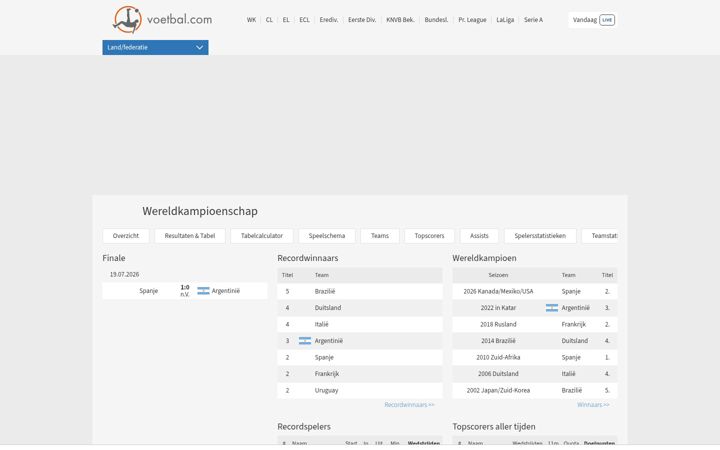
Task: Open Serie A navigation link
Action: pyautogui.click(x=533, y=20)
